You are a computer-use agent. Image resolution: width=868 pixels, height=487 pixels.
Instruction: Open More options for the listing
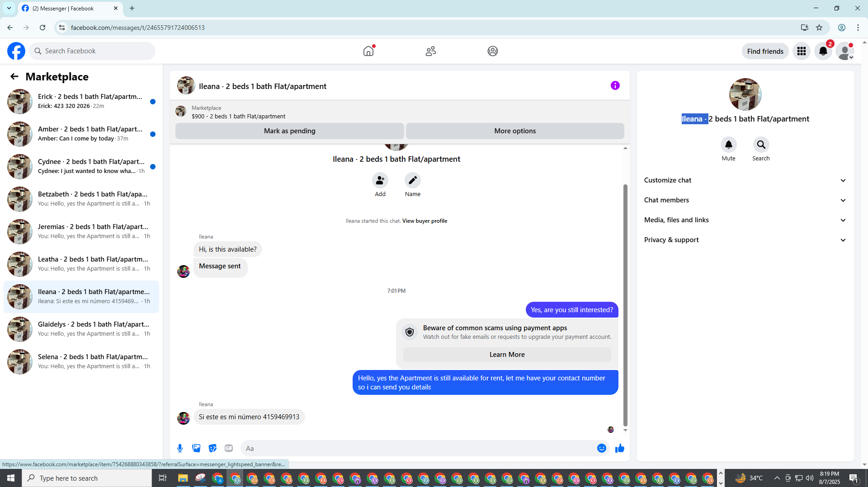[x=515, y=131]
